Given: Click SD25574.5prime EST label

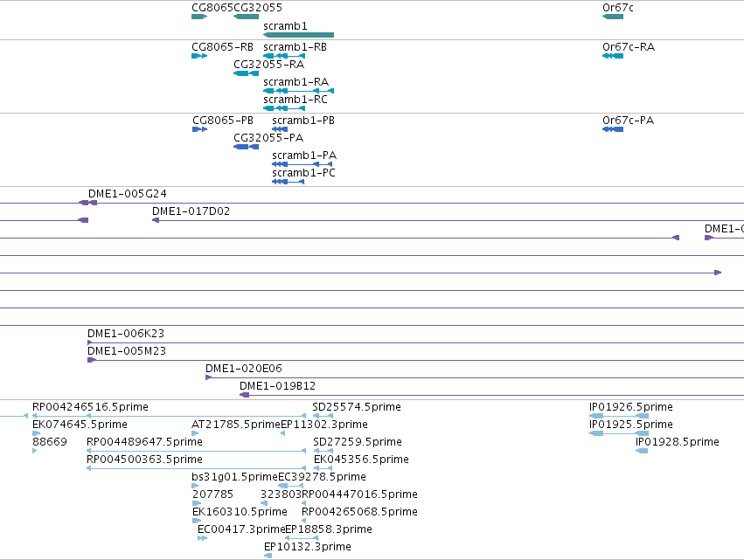Looking at the screenshot, I should [357, 407].
